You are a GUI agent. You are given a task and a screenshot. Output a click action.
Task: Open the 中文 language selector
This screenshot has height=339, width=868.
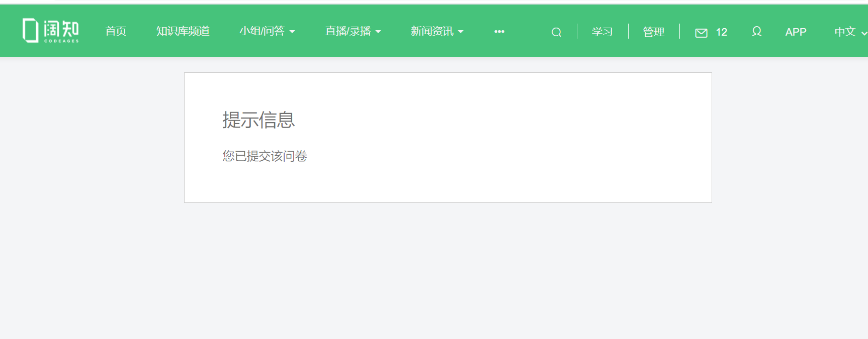pyautogui.click(x=845, y=32)
